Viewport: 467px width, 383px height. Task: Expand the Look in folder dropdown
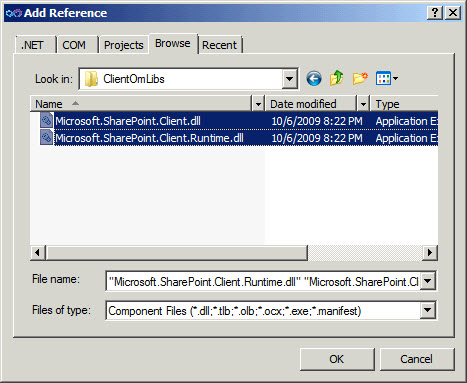(x=289, y=79)
